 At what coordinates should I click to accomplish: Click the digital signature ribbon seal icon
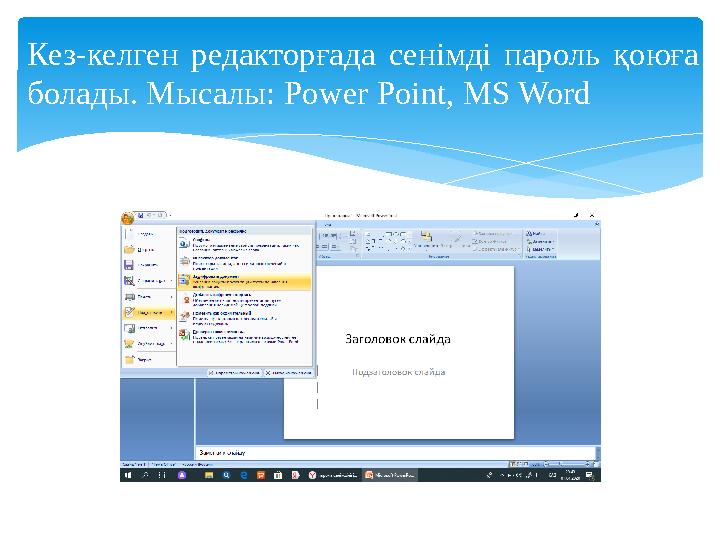tap(185, 299)
